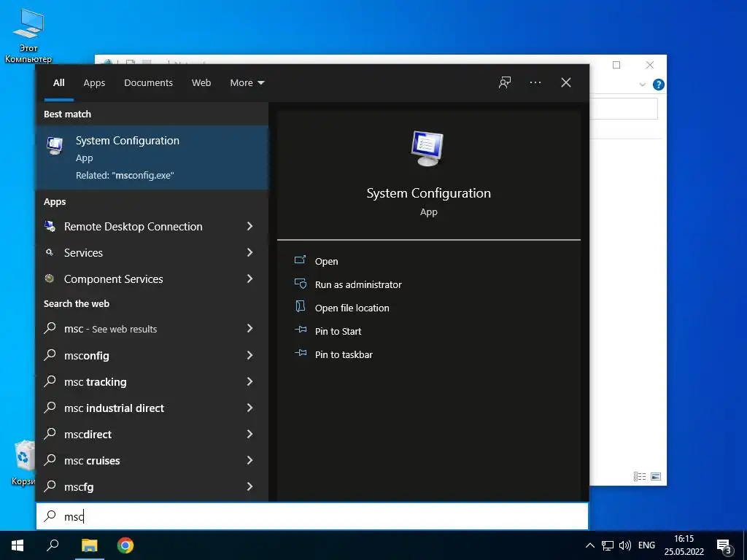747x560 pixels.
Task: Click the search input box containing msc
Action: pos(312,516)
